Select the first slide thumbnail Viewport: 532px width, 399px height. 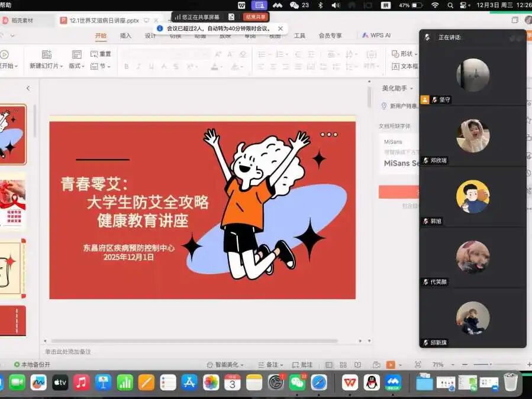[x=12, y=135]
